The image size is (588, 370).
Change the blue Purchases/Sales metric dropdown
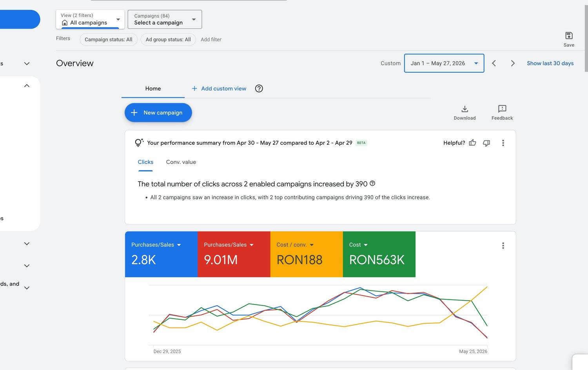click(x=156, y=245)
